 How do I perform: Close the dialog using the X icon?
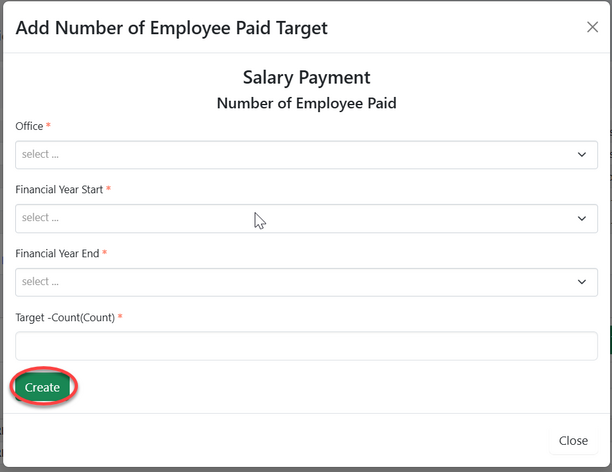[592, 27]
